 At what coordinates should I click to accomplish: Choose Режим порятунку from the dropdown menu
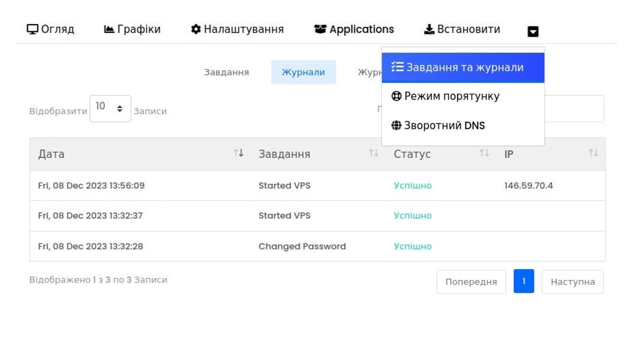[x=463, y=96]
